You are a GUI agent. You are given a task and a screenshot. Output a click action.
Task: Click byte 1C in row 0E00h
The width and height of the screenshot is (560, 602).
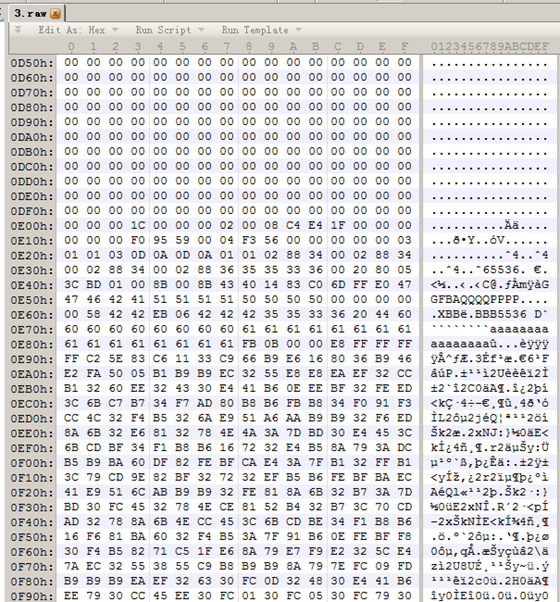pos(138,225)
